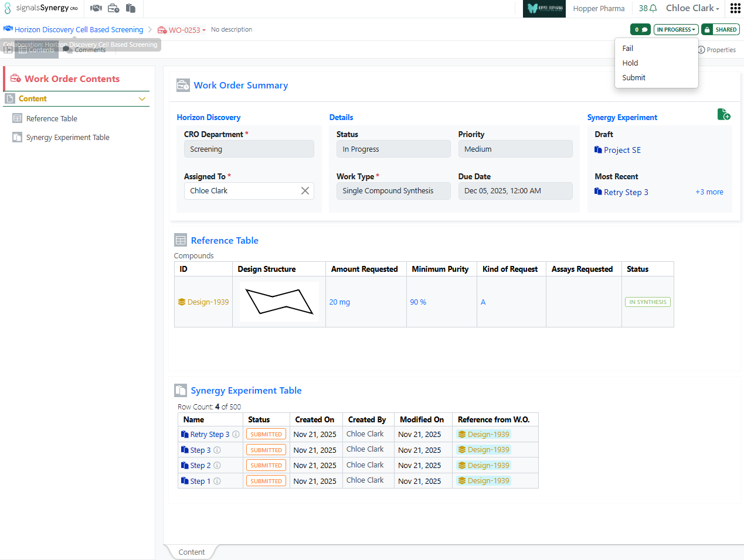744x560 pixels.
Task: Click info icon next to Step 2
Action: coord(217,466)
